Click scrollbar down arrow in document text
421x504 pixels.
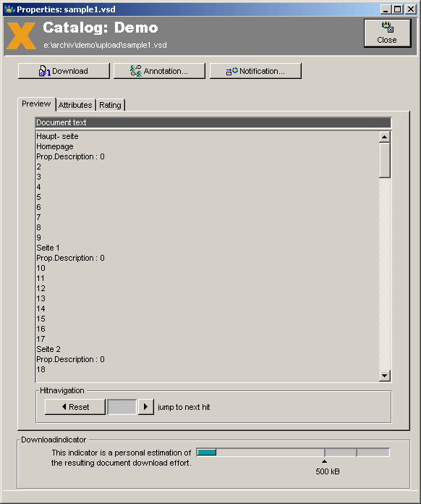[384, 375]
